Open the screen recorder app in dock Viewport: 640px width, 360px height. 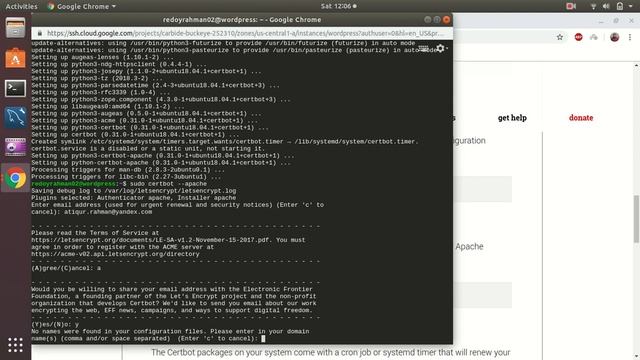pyautogui.click(x=16, y=147)
